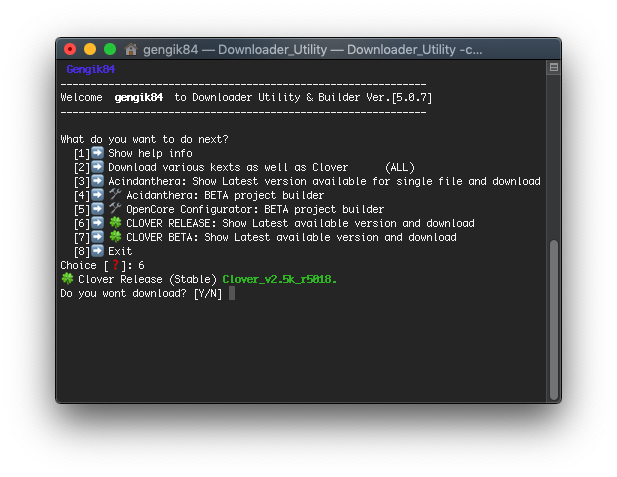Click the green zoom window button
Screen dimensions: 617x477
coord(110,49)
